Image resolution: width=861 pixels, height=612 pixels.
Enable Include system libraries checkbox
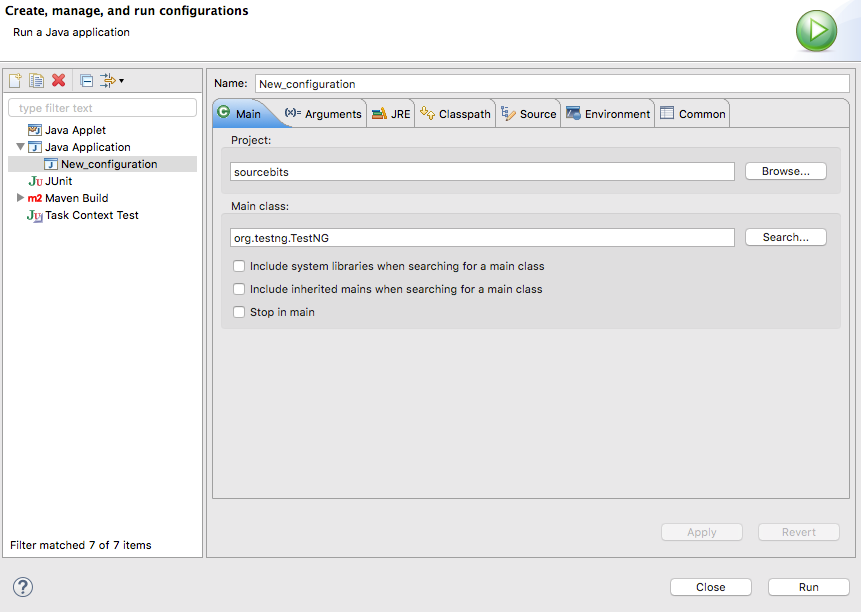[239, 267]
